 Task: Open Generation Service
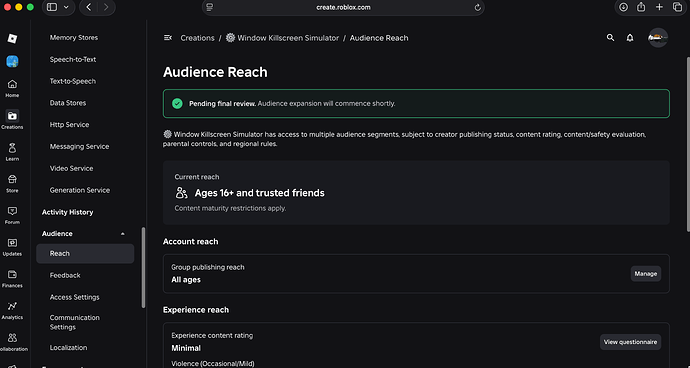pos(80,190)
